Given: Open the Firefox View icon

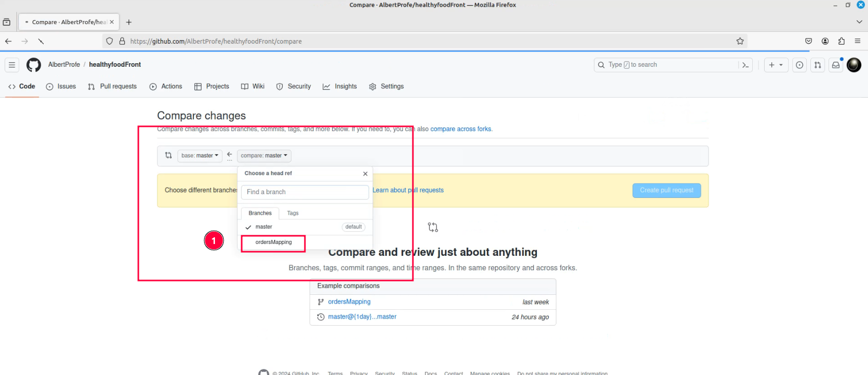Looking at the screenshot, I should [7, 22].
